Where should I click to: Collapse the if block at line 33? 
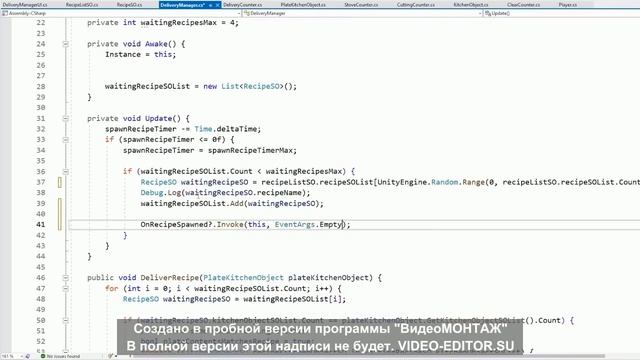click(65, 140)
